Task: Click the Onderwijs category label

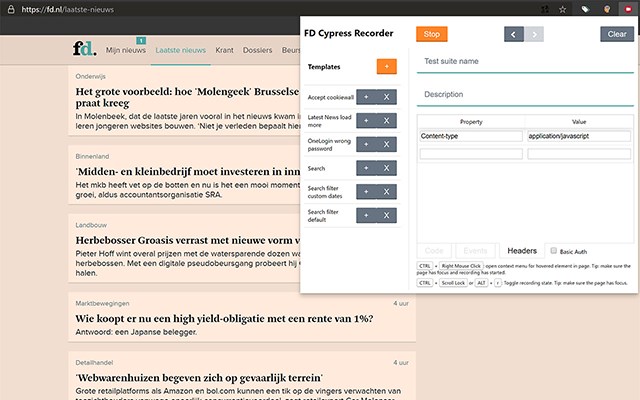Action: pos(90,76)
